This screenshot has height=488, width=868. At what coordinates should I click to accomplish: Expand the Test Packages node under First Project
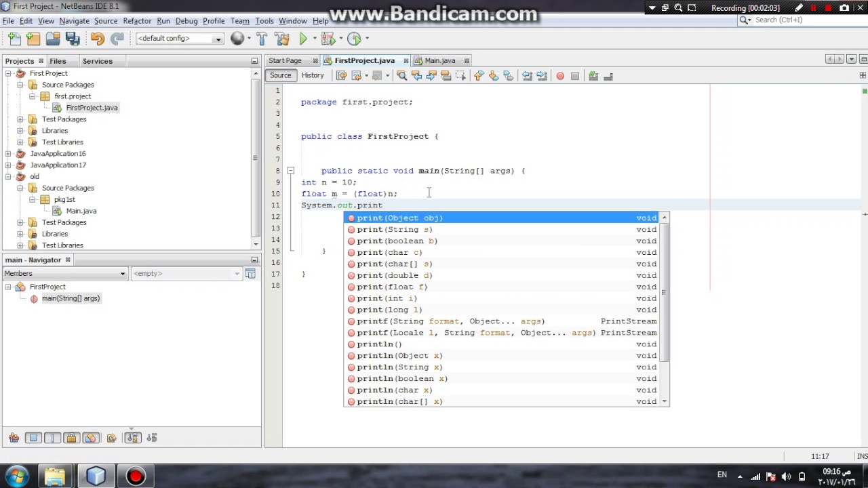[x=20, y=119]
